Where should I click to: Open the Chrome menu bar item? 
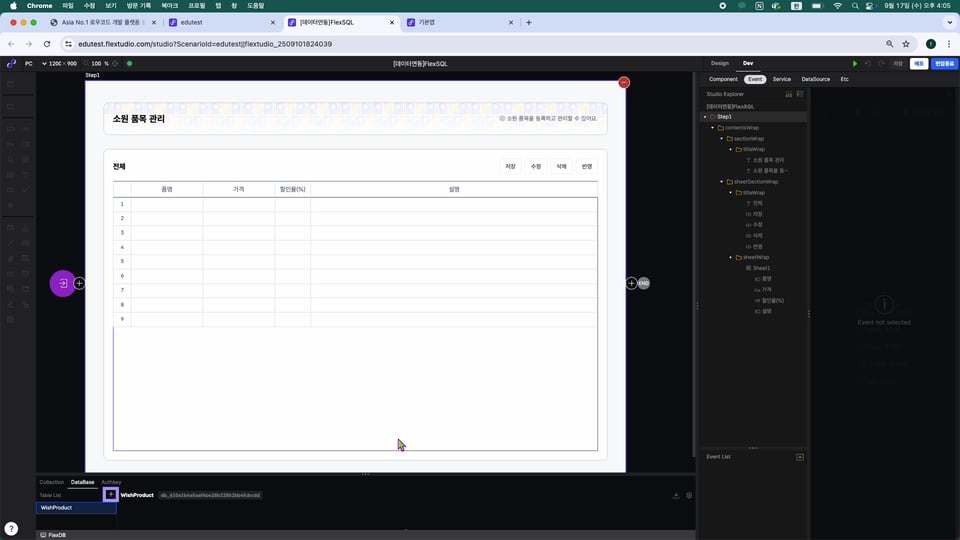point(39,6)
